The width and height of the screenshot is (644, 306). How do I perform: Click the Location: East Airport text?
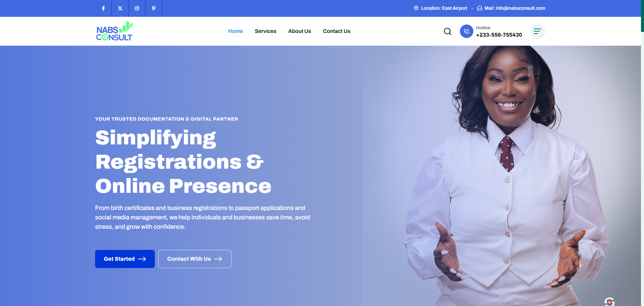444,8
